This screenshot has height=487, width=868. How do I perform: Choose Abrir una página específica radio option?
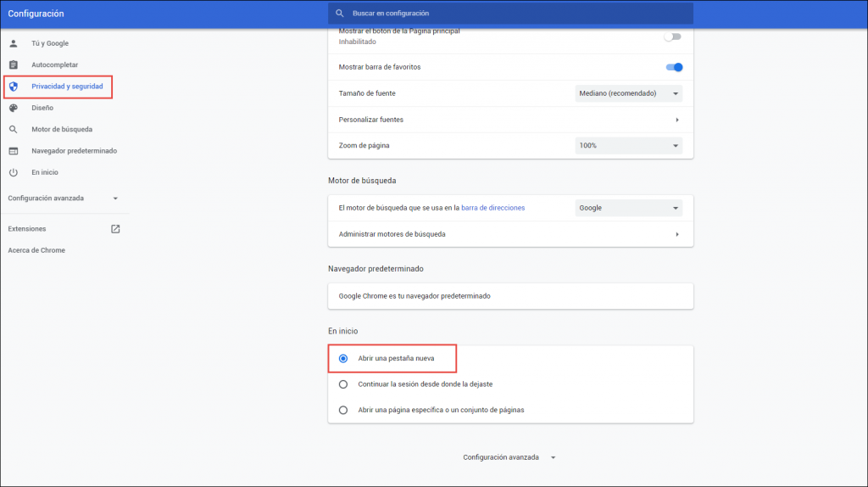click(x=343, y=410)
